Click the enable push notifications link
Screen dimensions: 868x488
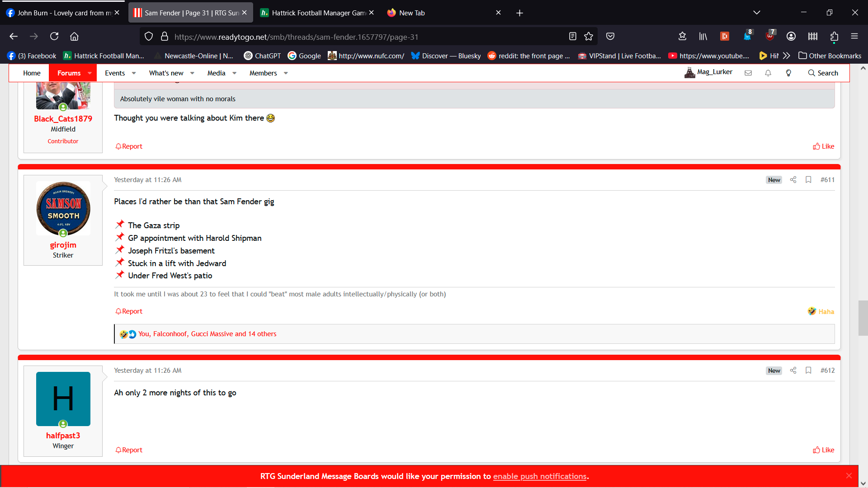(x=540, y=477)
